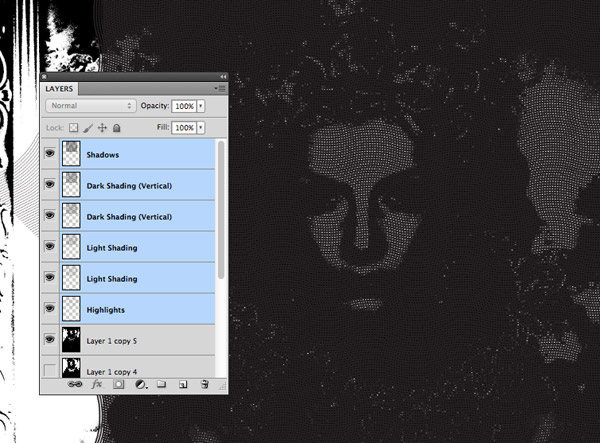Click the Link Layers icon
This screenshot has width=600, height=443.
point(74,384)
